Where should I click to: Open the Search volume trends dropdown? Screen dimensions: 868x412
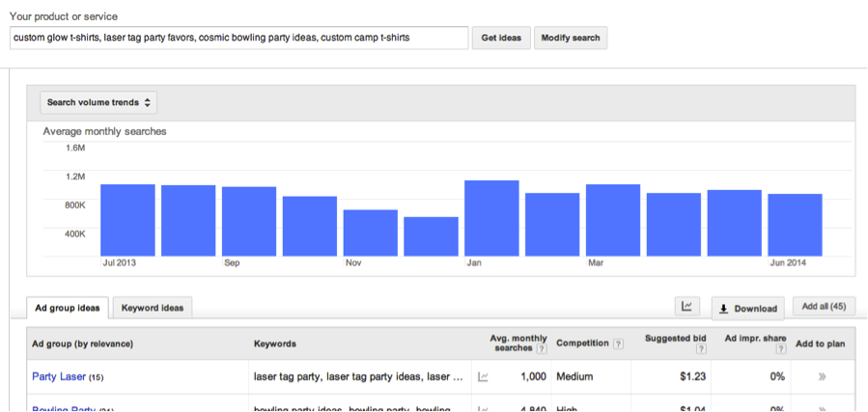[98, 102]
